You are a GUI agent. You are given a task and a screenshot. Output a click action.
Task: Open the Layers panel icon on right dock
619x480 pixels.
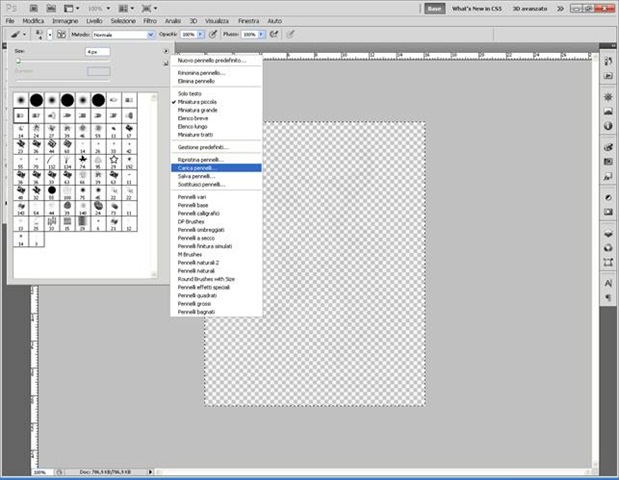click(x=608, y=233)
